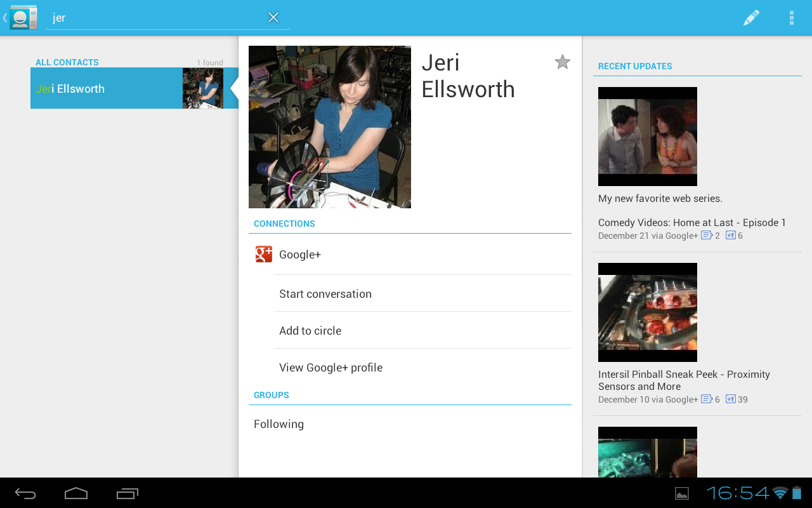The height and width of the screenshot is (508, 812).
Task: Open the third update's teal thumbnail
Action: (648, 452)
